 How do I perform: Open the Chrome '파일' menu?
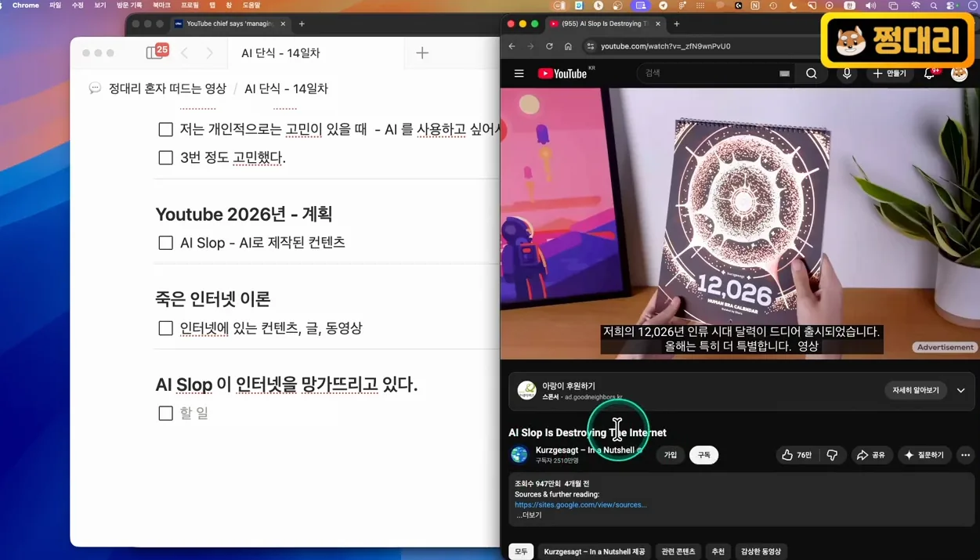pyautogui.click(x=55, y=5)
